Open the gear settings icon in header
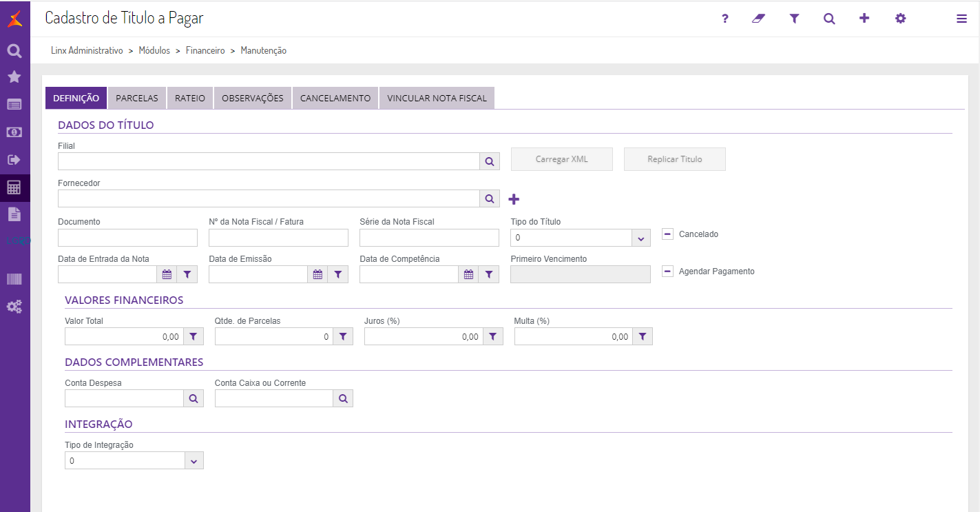980x512 pixels. (x=900, y=19)
